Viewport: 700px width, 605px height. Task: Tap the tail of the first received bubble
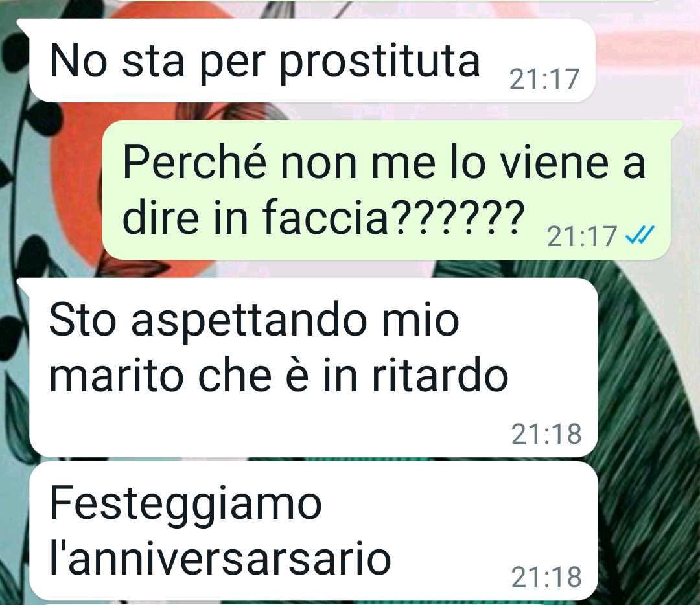click(x=23, y=27)
